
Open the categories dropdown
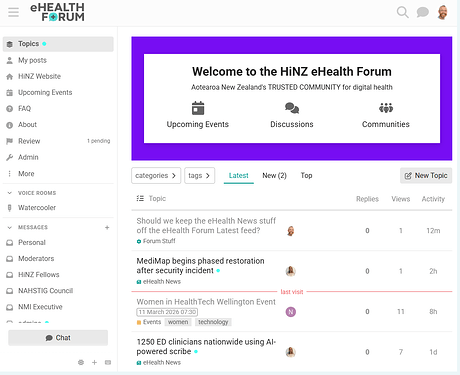(156, 176)
